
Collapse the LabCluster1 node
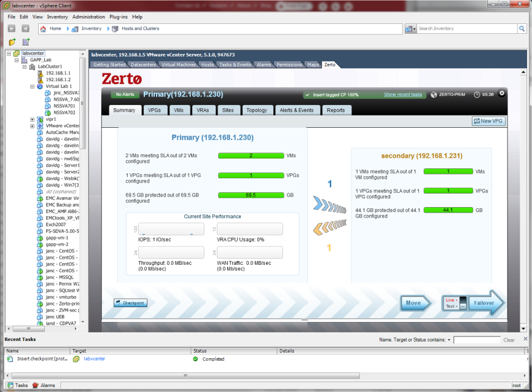pyautogui.click(x=25, y=66)
